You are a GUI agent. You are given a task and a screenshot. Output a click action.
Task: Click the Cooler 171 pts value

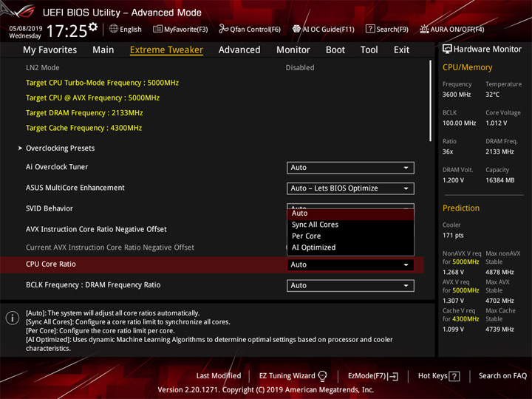click(x=453, y=236)
